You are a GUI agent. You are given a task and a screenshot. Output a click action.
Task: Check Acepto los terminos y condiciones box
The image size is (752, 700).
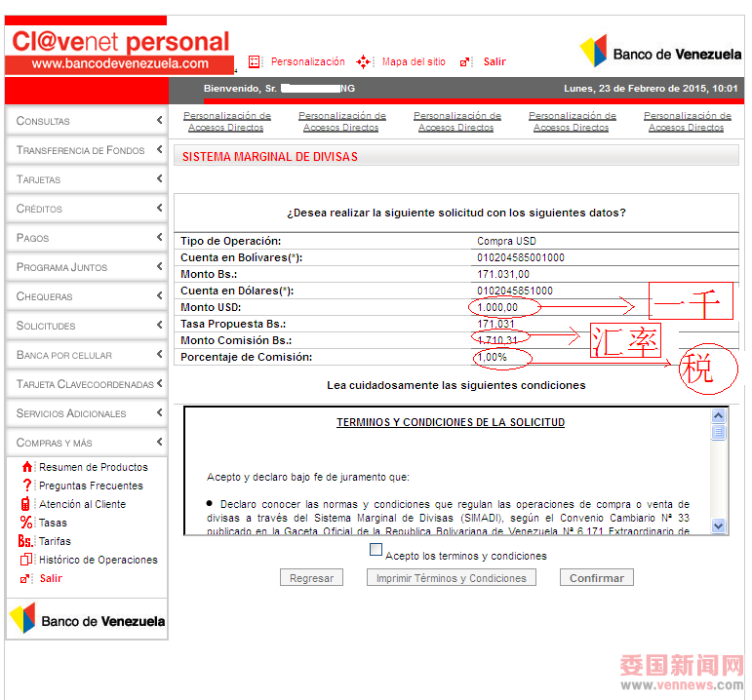[376, 550]
